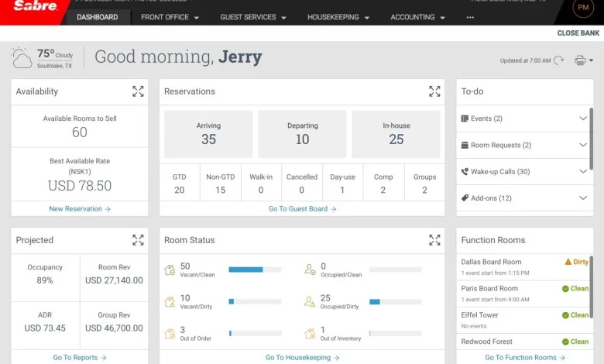The height and width of the screenshot is (364, 604).
Task: Click the cloudy weather icon
Action: pyautogui.click(x=22, y=58)
